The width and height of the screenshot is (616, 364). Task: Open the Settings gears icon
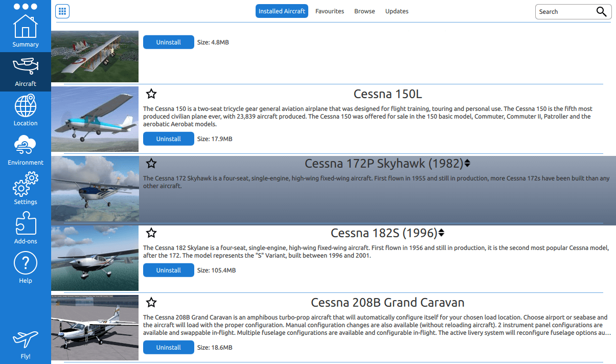pos(26,185)
